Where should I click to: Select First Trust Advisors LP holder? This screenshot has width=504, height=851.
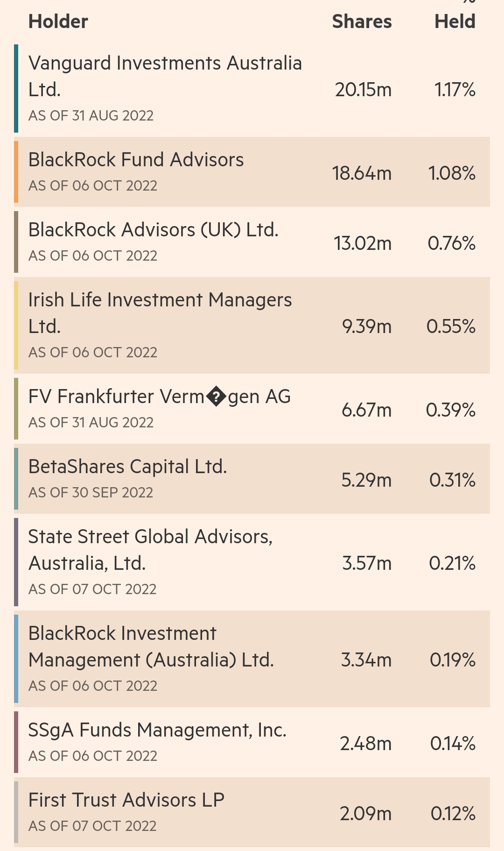(x=126, y=800)
